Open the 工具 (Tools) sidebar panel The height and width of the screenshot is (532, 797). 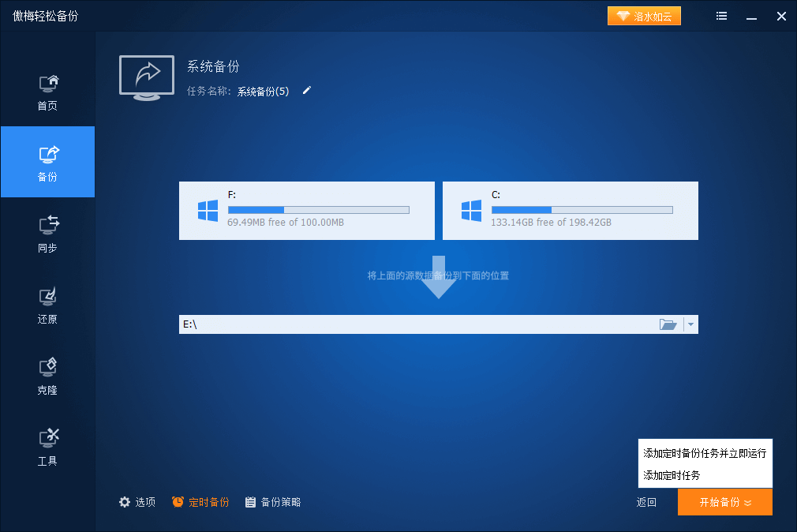[x=47, y=446]
